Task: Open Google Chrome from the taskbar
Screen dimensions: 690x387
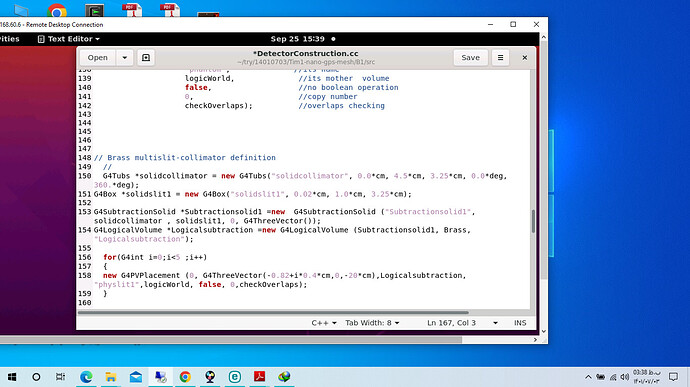Action: pyautogui.click(x=185, y=377)
